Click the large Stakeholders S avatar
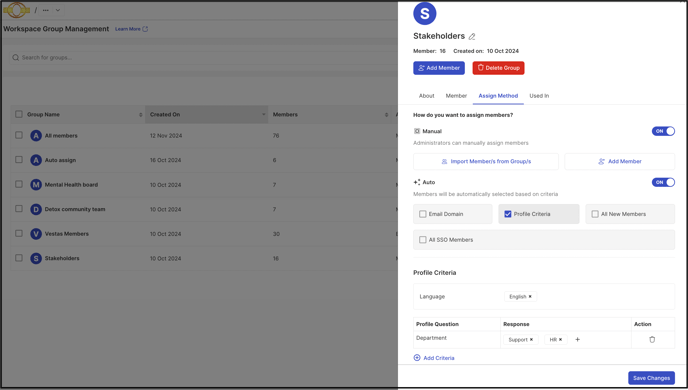The height and width of the screenshot is (390, 688). (x=425, y=13)
